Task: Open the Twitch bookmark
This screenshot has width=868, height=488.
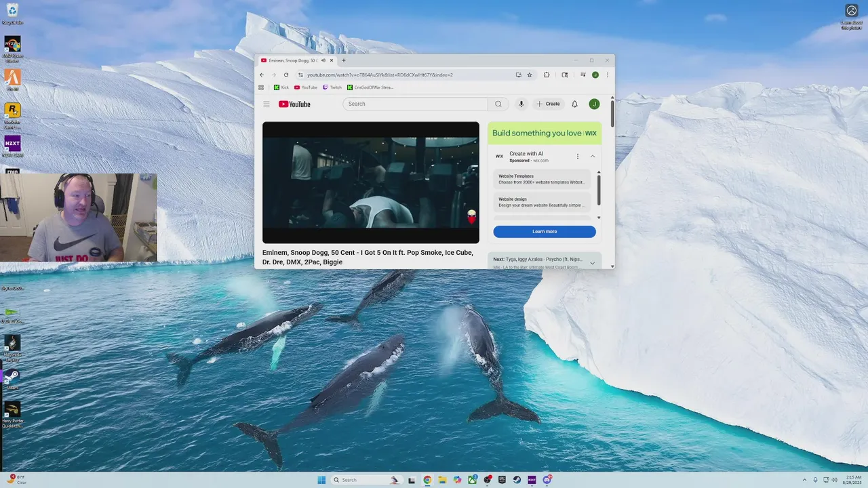Action: point(332,87)
